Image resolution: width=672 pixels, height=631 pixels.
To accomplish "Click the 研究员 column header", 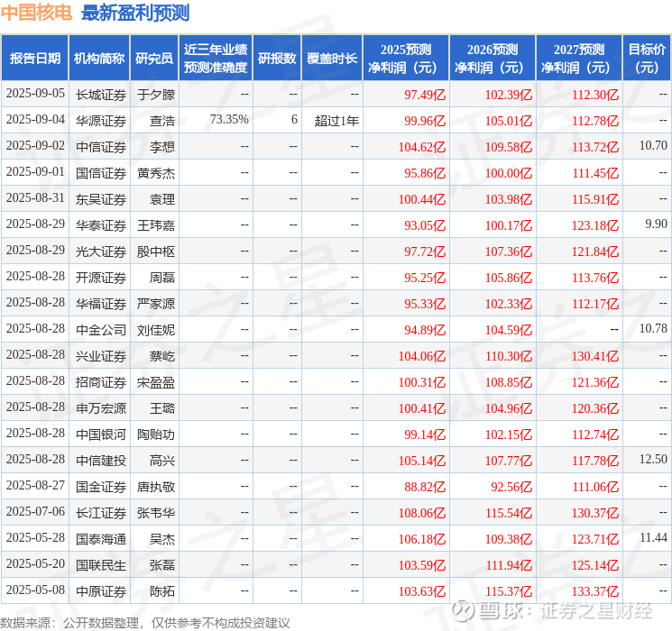I will point(154,59).
